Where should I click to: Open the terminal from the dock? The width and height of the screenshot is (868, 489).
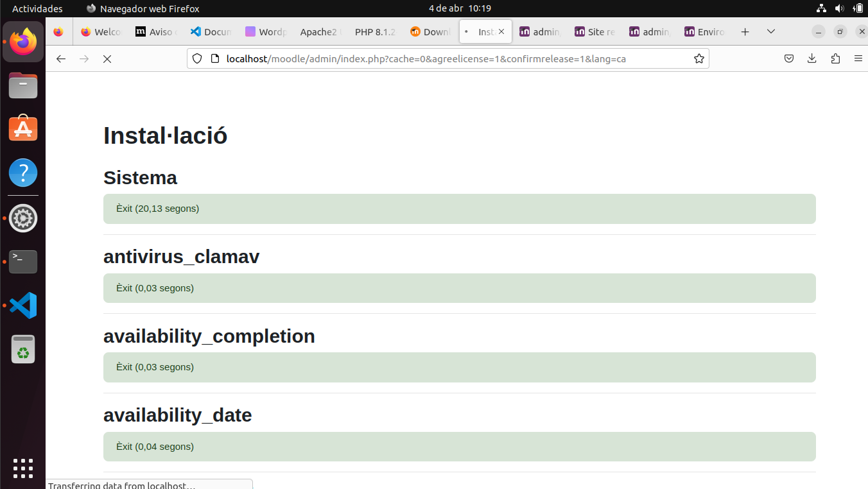[x=22, y=261]
